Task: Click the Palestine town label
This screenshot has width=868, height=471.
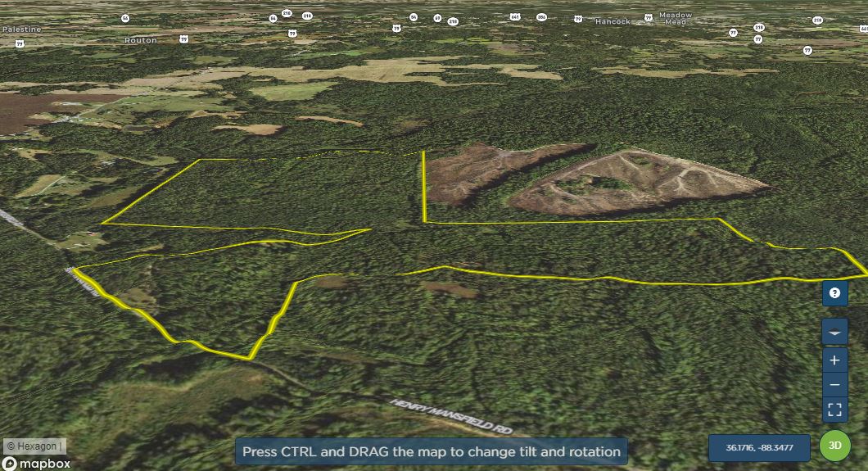Action: [x=21, y=29]
